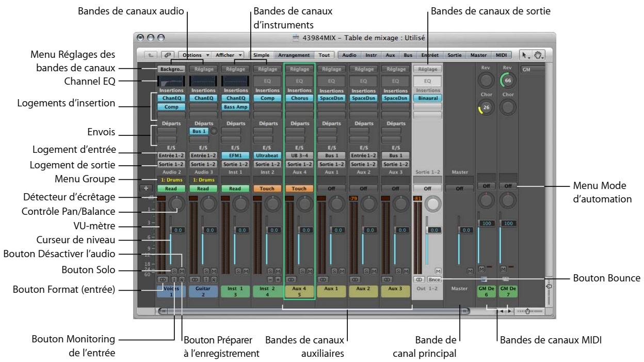
Task: Click the Bnce bounce button
Action: [434, 279]
